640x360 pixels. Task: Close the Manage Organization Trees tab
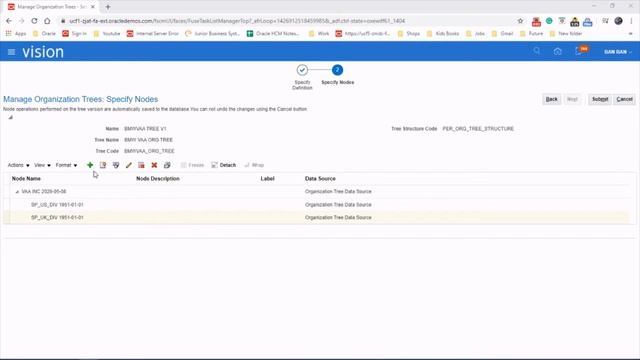pos(93,7)
